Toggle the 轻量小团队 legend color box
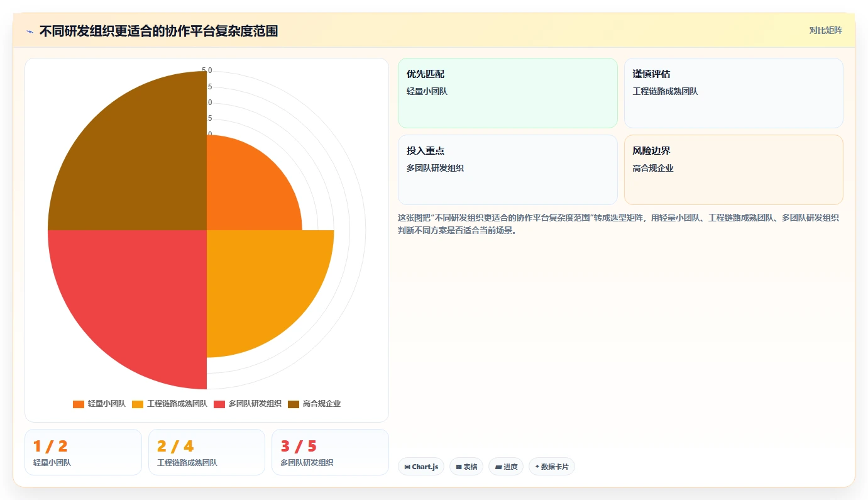This screenshot has width=868, height=500. (79, 404)
